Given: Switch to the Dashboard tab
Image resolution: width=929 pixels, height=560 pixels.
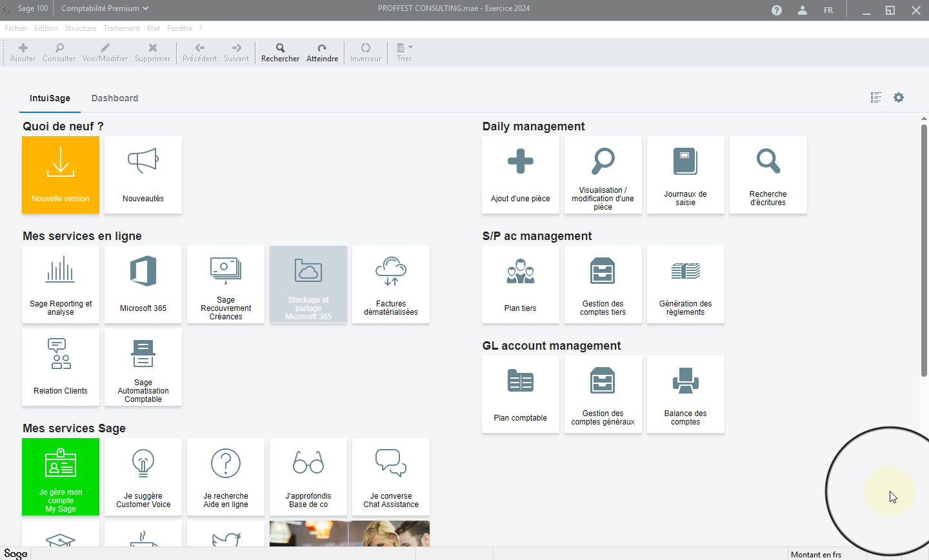Looking at the screenshot, I should click(115, 98).
